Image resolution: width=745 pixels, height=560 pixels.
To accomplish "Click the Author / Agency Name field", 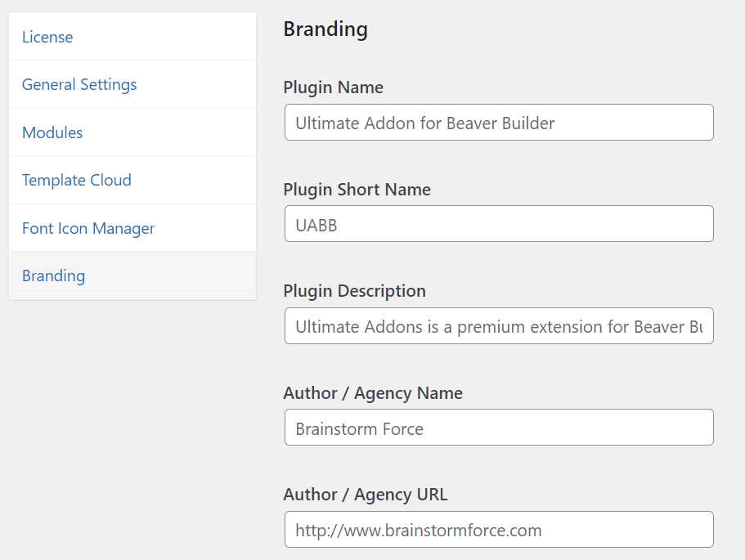I will coord(498,427).
